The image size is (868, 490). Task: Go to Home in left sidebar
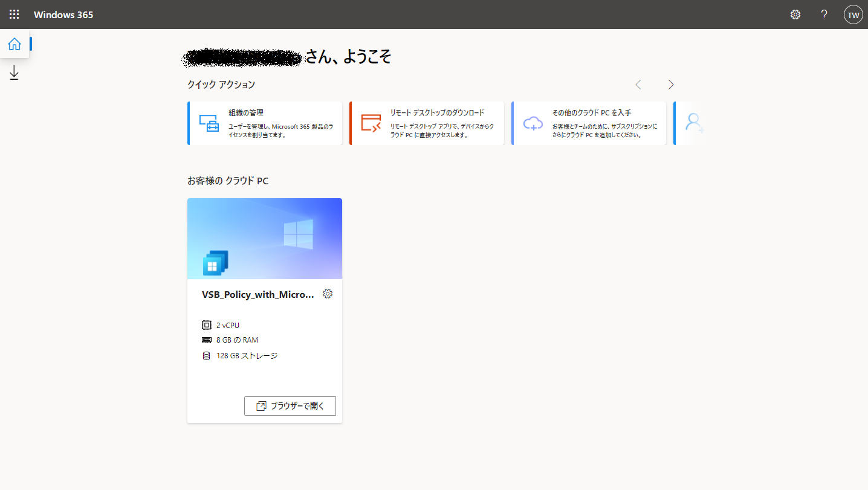(15, 44)
